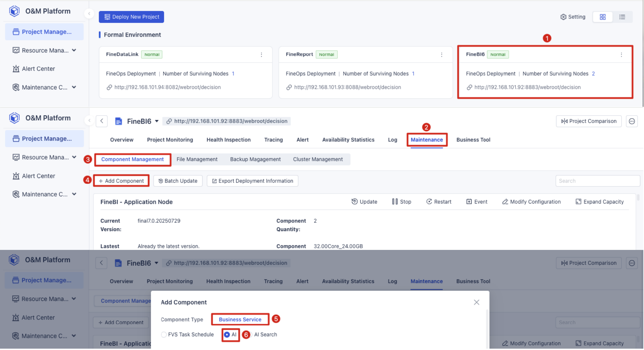Open Alert Center in the sidebar beside undimmed Add Component

[x=34, y=176]
